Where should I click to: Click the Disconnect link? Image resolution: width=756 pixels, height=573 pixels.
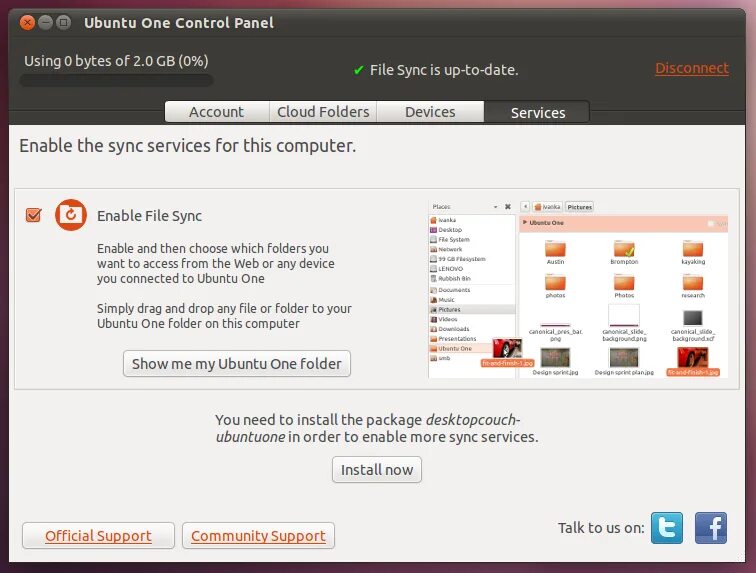[x=691, y=68]
